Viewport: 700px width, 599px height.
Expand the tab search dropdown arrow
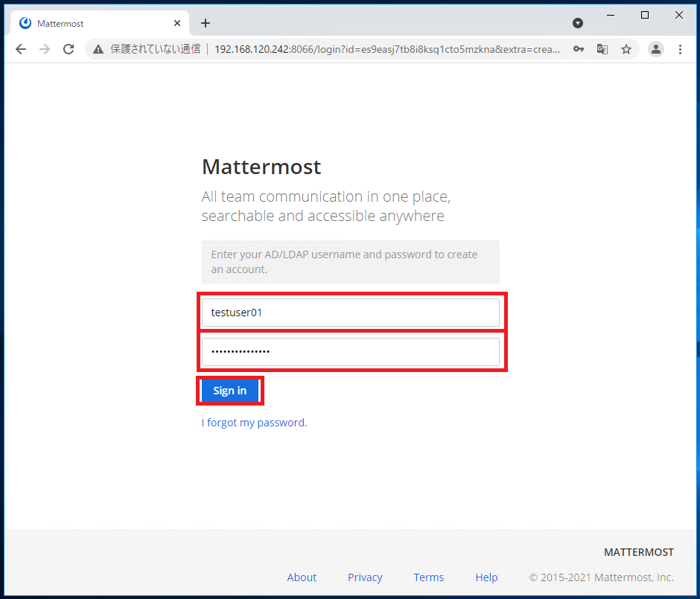click(578, 23)
